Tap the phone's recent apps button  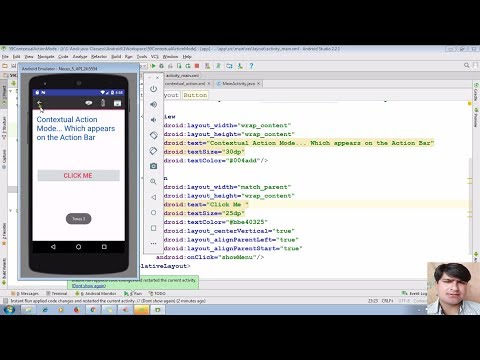(104, 247)
